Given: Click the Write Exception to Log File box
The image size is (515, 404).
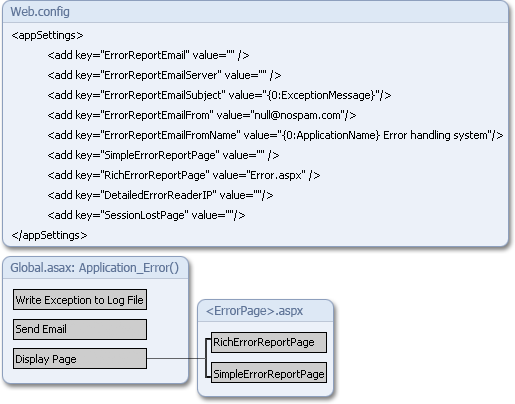Looking at the screenshot, I should [x=80, y=300].
